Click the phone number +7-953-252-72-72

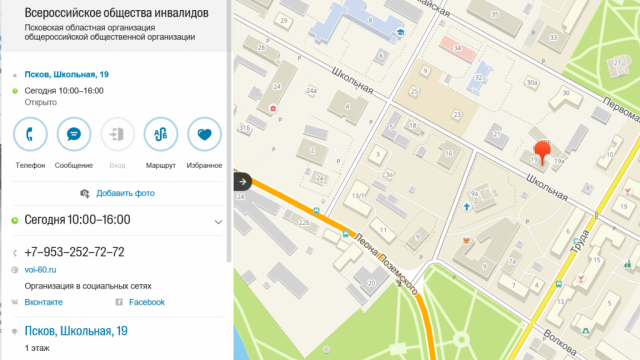74,252
